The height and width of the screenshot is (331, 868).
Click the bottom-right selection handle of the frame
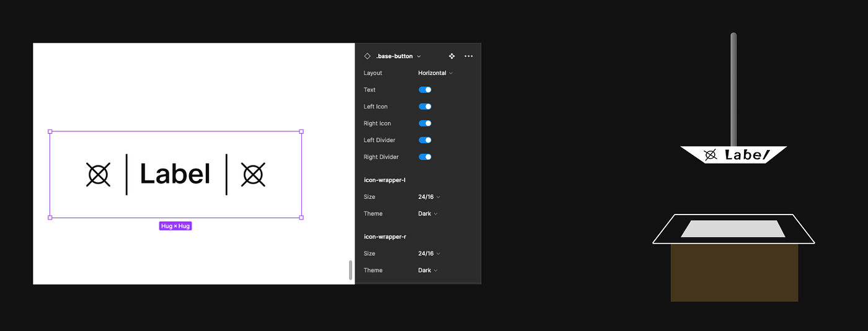point(301,218)
